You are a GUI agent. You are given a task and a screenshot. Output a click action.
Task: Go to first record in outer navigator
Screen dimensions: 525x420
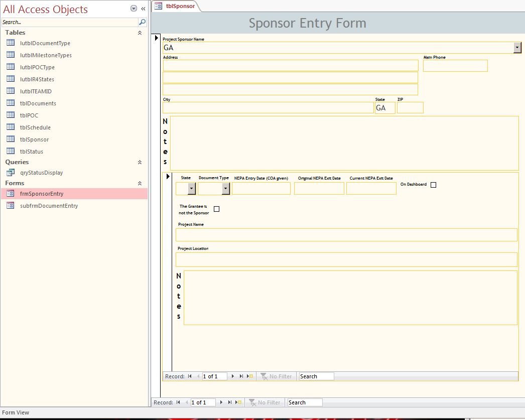click(x=178, y=402)
